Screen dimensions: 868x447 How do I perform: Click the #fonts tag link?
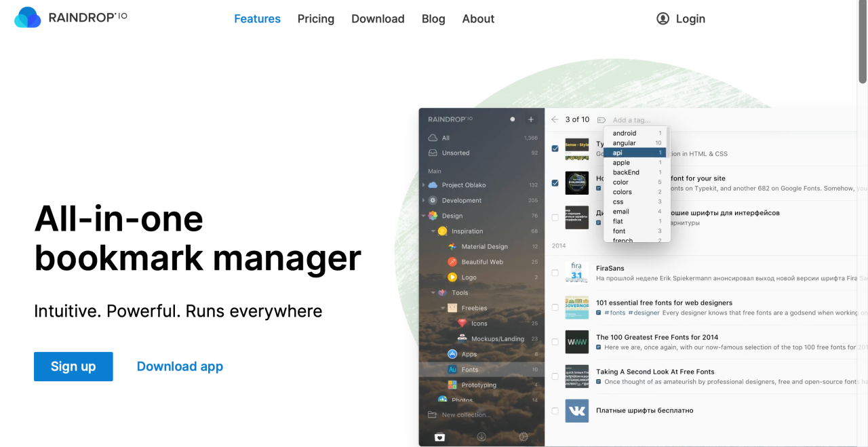[614, 313]
